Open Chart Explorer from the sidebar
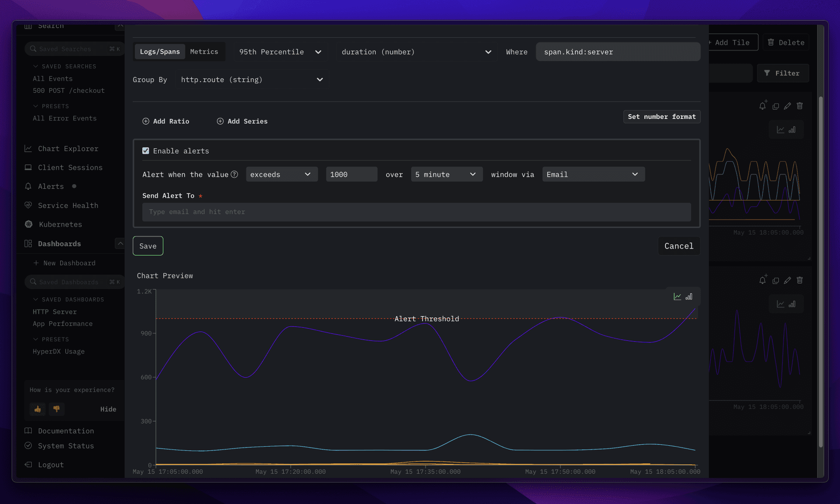The image size is (840, 504). tap(68, 148)
